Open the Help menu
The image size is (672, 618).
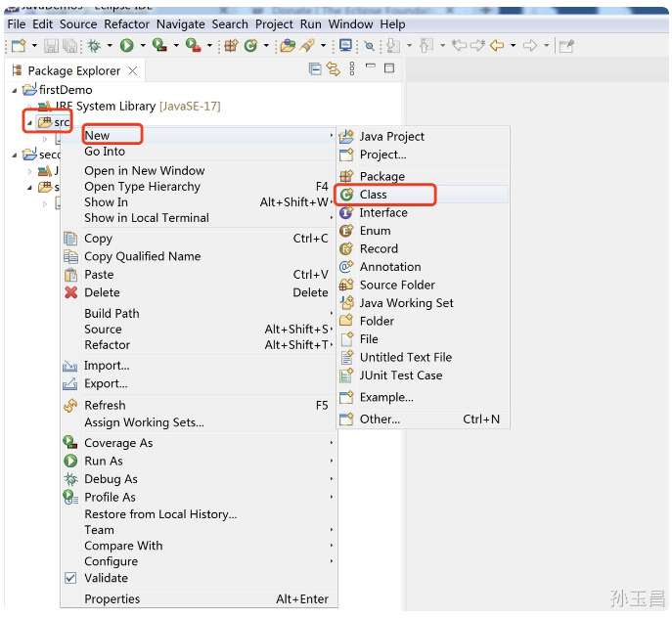(392, 24)
